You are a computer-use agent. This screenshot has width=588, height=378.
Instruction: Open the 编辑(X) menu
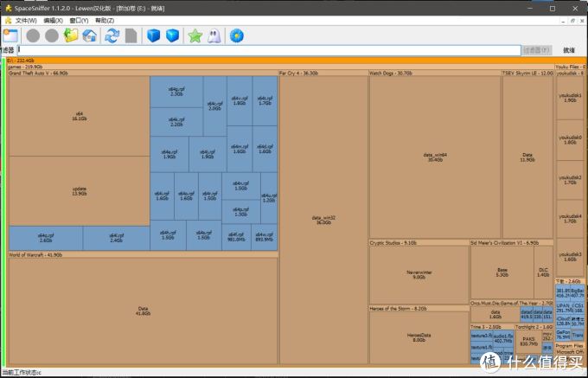[x=54, y=21]
